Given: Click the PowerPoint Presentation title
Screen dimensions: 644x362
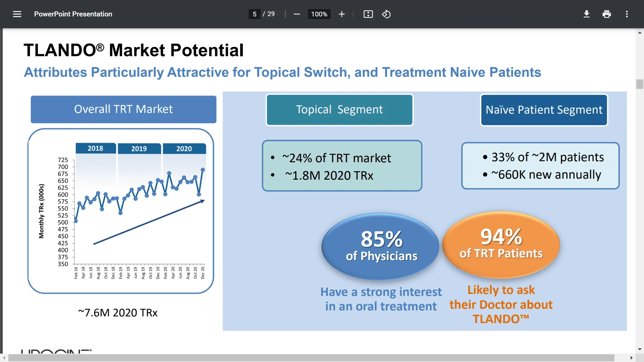Looking at the screenshot, I should tap(73, 14).
